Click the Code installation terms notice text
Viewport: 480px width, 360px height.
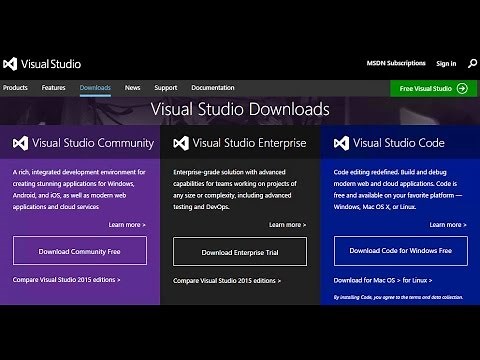[x=398, y=297]
